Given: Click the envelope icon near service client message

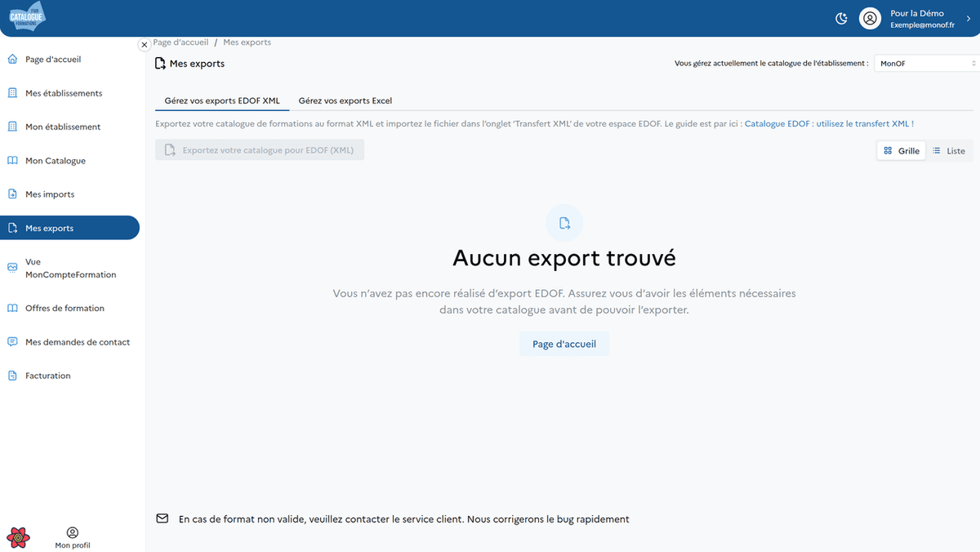Looking at the screenshot, I should coord(161,519).
